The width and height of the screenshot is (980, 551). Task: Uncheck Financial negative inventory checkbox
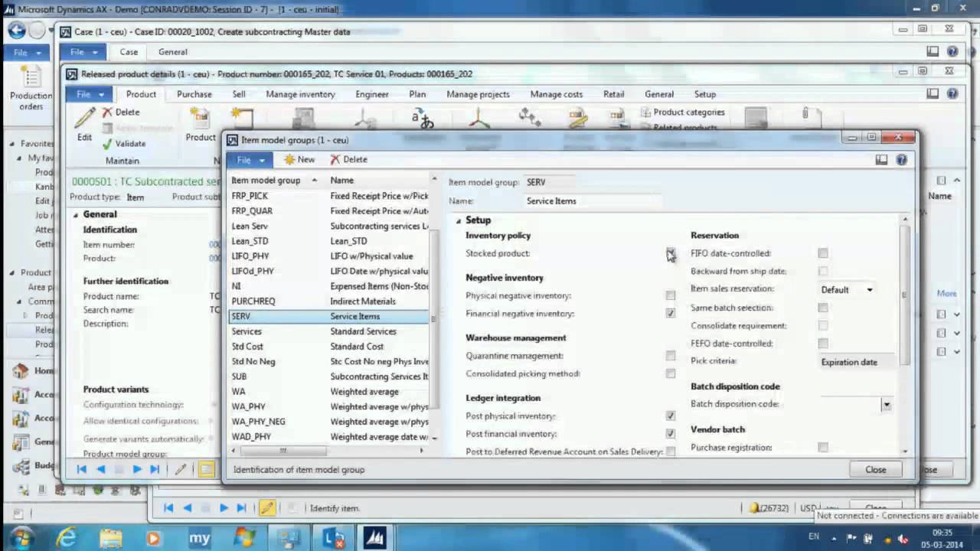pos(671,313)
